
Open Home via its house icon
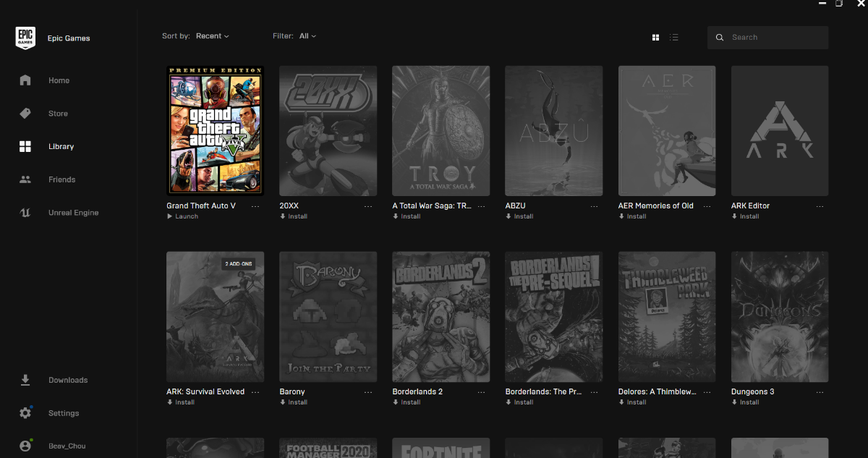pyautogui.click(x=25, y=80)
